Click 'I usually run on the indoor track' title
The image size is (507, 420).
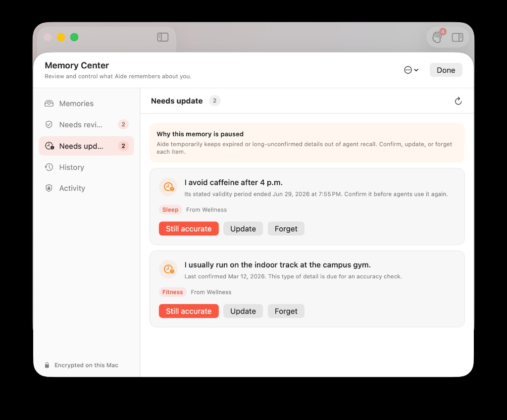pos(277,264)
